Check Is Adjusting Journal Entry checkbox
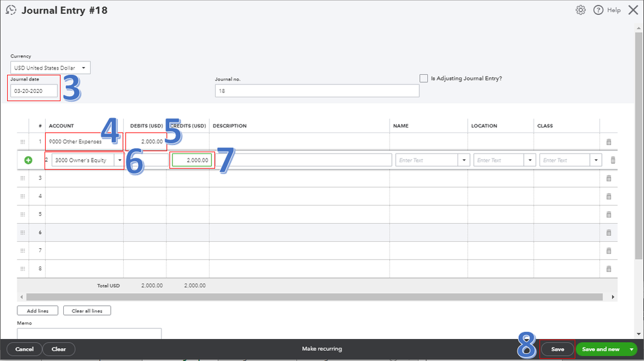644x361 pixels. [424, 79]
